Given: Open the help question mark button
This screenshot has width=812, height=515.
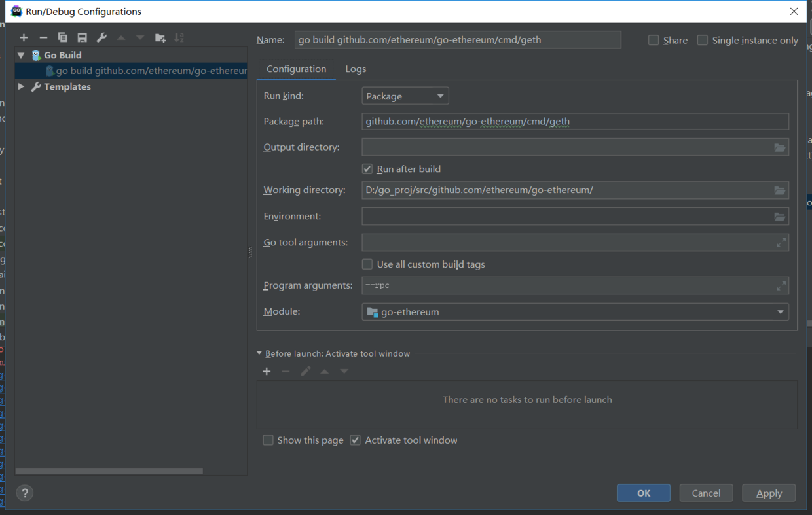Looking at the screenshot, I should pos(25,493).
